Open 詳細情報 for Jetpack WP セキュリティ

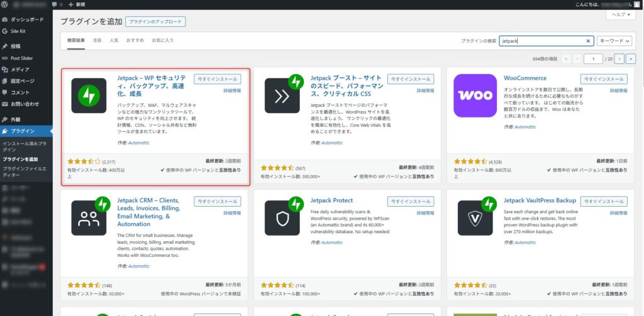(x=232, y=90)
